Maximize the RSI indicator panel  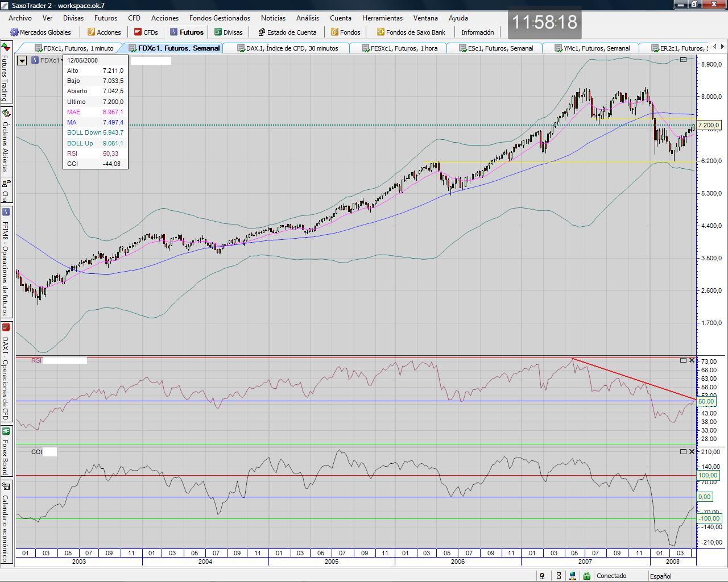click(683, 360)
